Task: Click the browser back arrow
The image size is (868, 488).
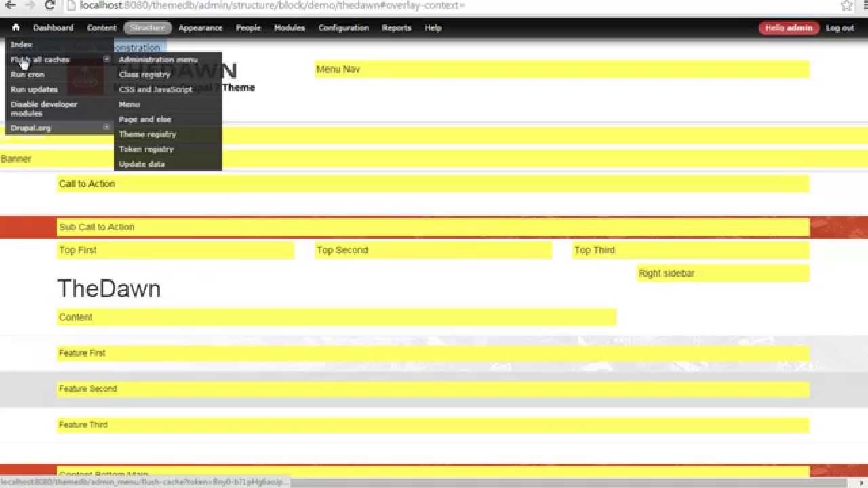Action: pyautogui.click(x=9, y=5)
